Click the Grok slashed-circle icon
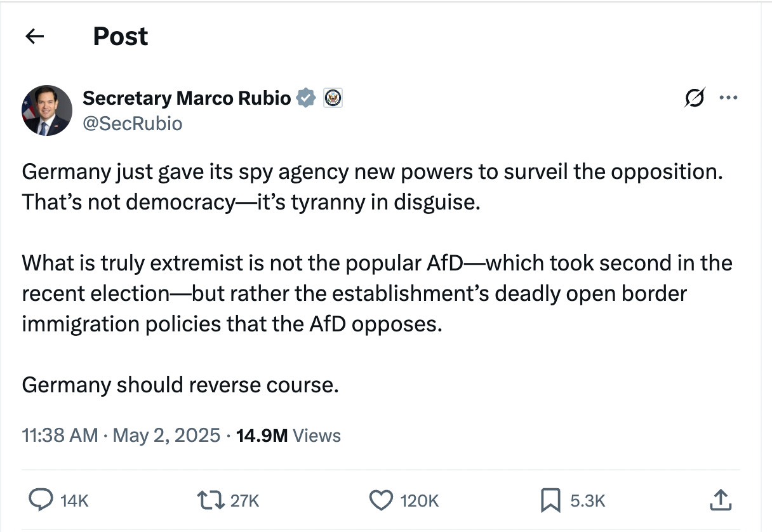Image resolution: width=772 pixels, height=532 pixels. click(695, 98)
